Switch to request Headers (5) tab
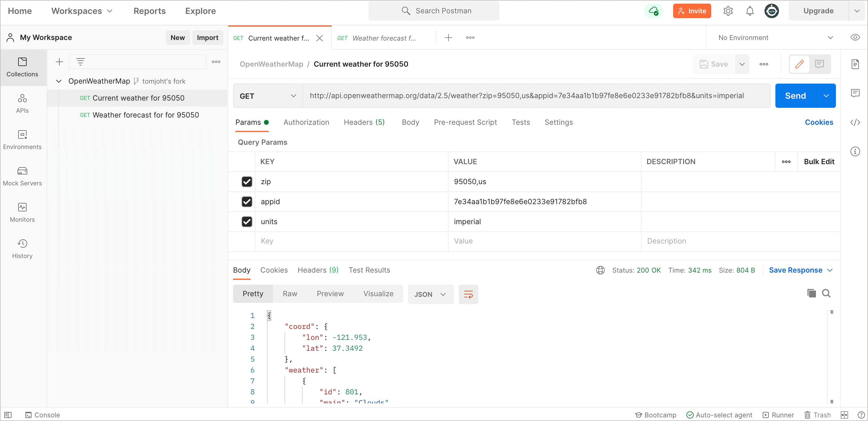The height and width of the screenshot is (421, 868). coord(364,122)
